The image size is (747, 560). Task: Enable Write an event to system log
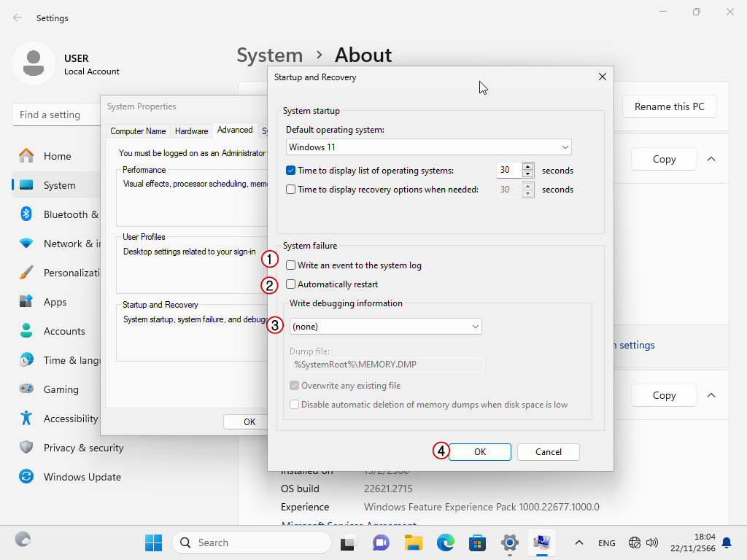(291, 265)
